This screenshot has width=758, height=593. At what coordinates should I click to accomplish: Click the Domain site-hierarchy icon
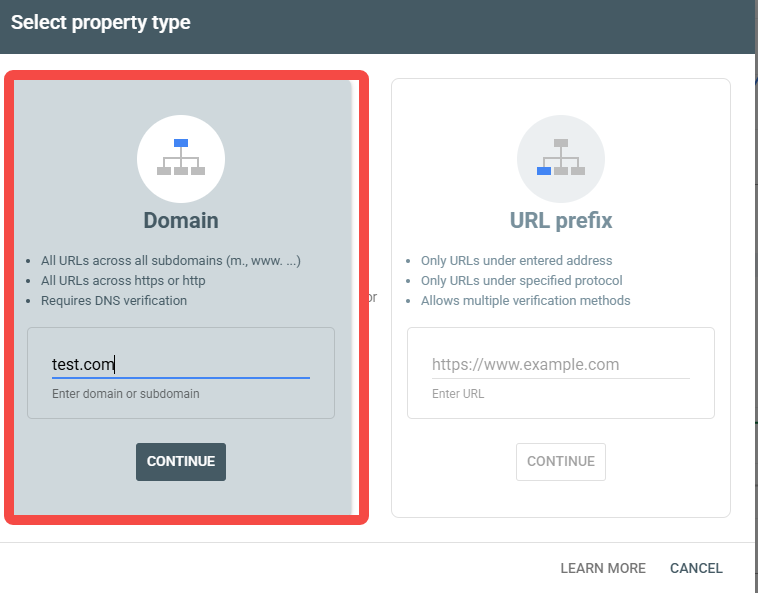(181, 159)
